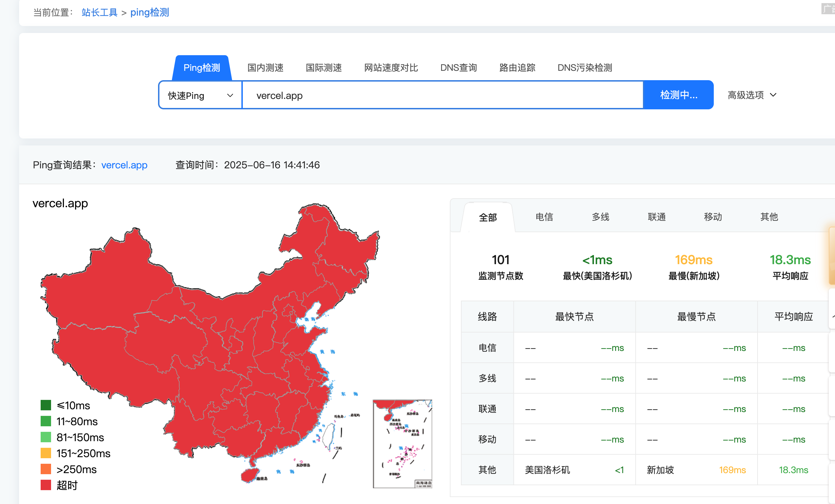
Task: Click the 线路 column header
Action: pyautogui.click(x=487, y=317)
